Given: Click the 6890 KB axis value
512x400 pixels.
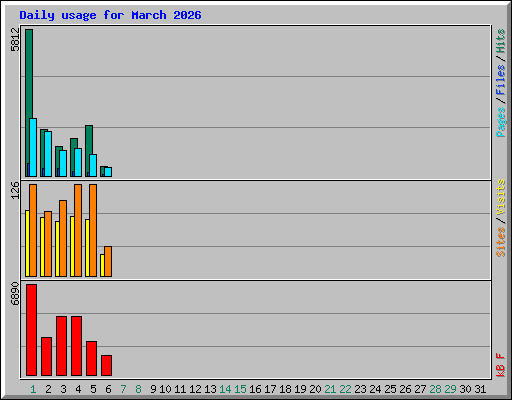Looking at the screenshot, I should [15, 294].
